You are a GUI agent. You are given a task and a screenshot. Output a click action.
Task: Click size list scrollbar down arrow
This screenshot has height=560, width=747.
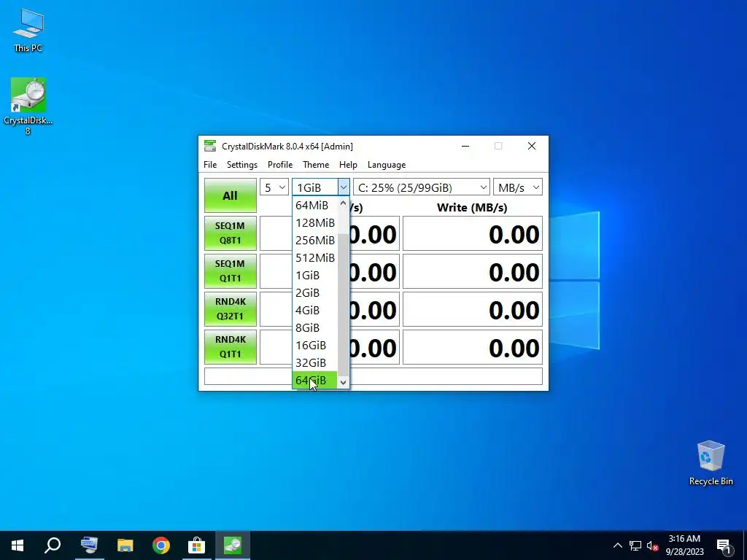(343, 382)
